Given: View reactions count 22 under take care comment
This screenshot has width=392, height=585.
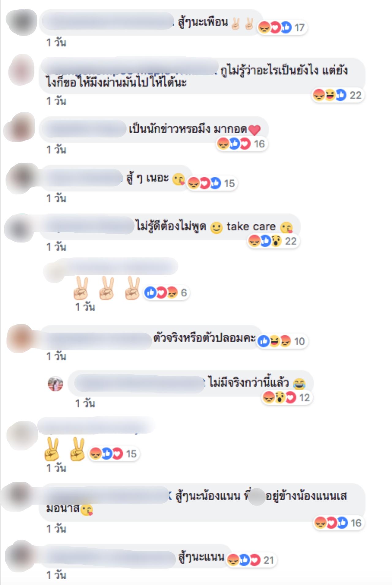Looking at the screenshot, I should [x=273, y=241].
